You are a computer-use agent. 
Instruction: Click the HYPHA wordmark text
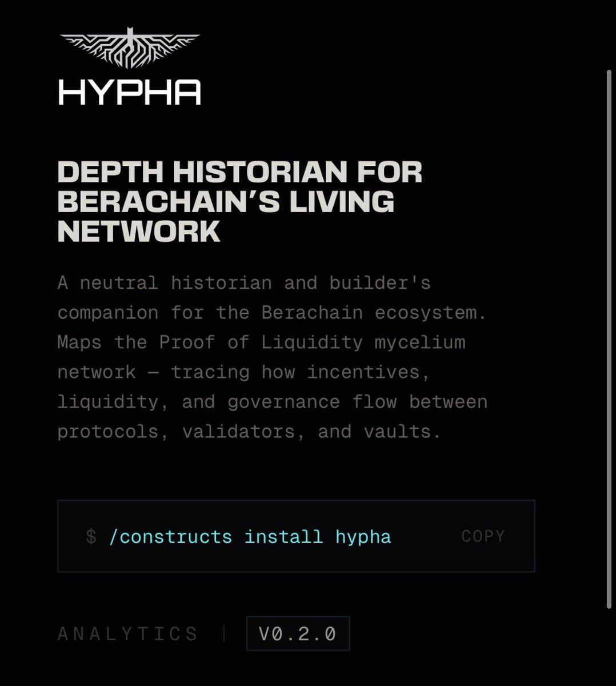click(x=130, y=92)
